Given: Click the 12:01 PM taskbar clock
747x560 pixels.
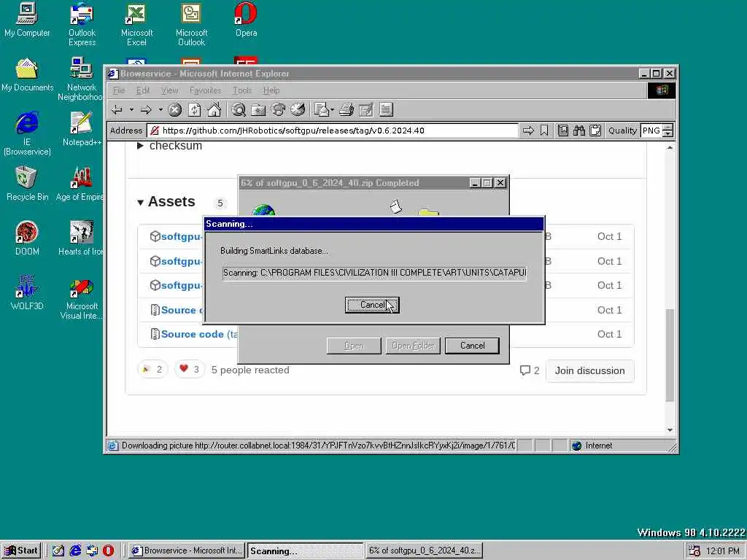Looking at the screenshot, I should point(723,551).
